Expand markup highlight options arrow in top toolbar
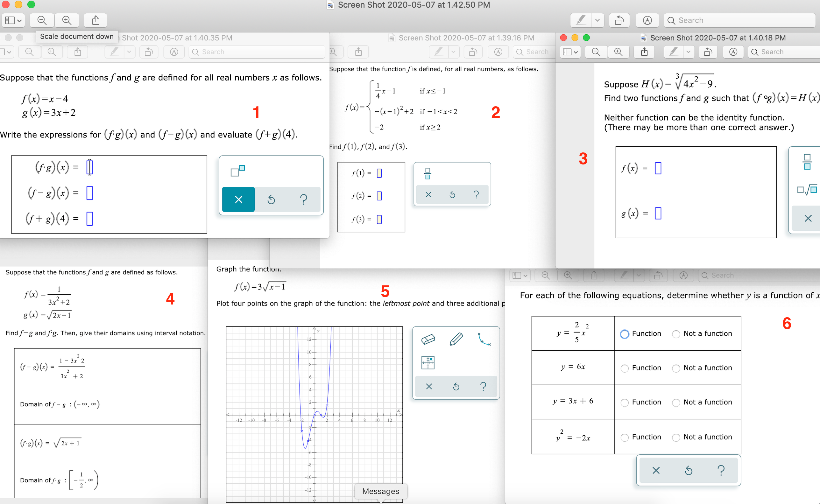Viewport: 820px width, 504px height. [x=597, y=20]
